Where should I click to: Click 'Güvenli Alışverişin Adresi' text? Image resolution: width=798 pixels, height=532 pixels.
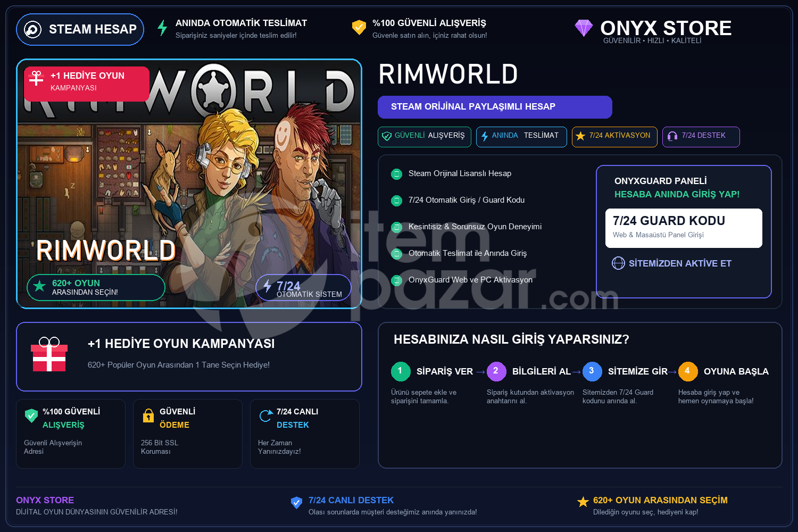click(53, 447)
